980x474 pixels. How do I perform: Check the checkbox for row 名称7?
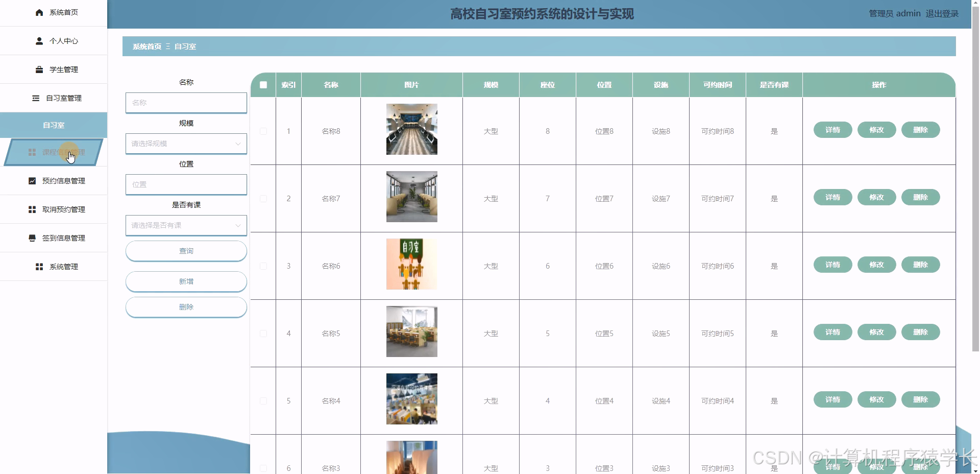click(x=263, y=199)
